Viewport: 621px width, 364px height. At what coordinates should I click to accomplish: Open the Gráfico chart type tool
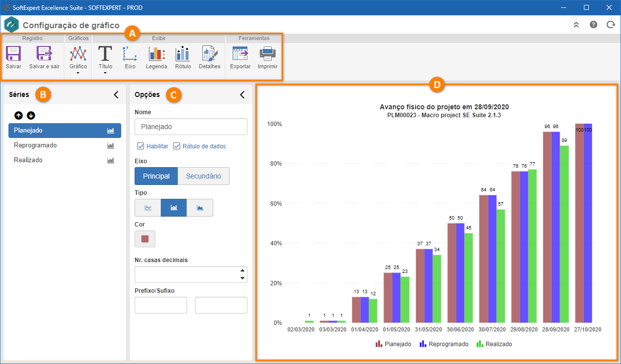(78, 53)
